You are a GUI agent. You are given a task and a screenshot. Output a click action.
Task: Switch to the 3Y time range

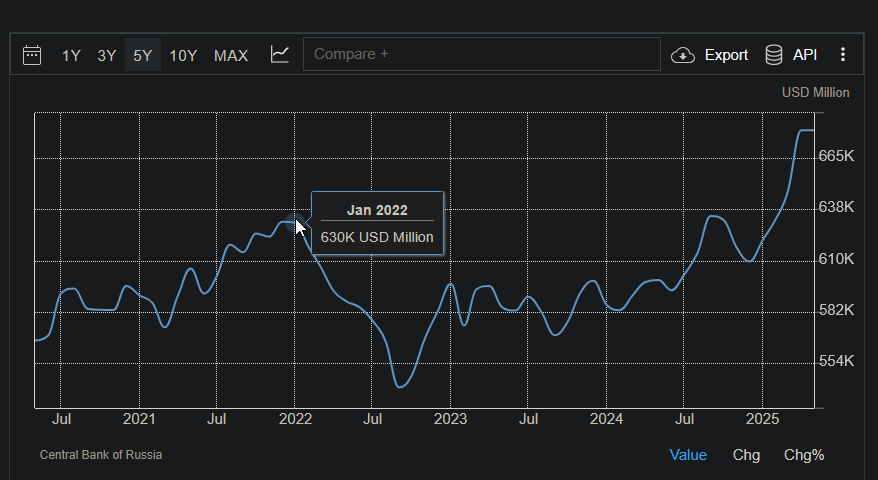107,55
